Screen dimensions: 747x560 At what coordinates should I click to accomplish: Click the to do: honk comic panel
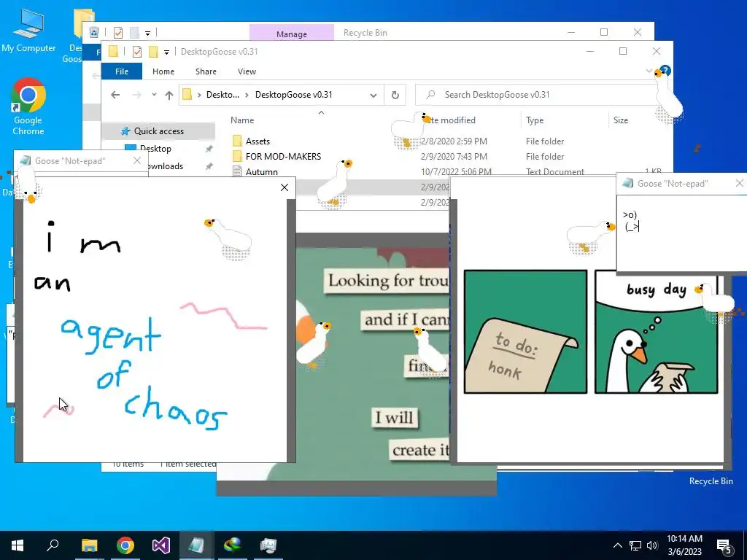point(525,332)
